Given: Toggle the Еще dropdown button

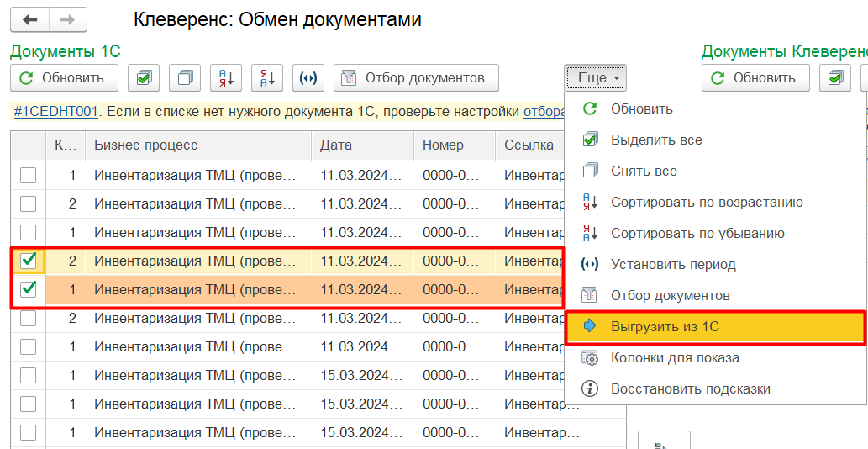Looking at the screenshot, I should [x=595, y=78].
